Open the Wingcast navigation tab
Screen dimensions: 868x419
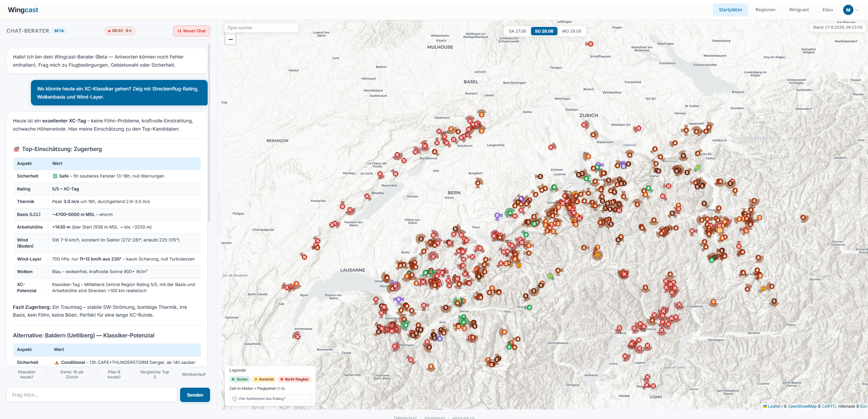point(799,10)
